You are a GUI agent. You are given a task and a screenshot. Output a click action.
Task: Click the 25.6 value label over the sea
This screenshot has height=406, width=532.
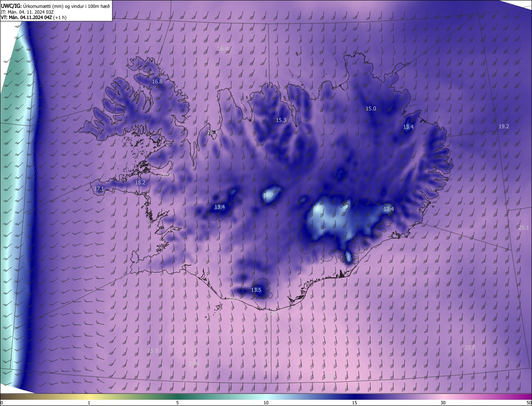(x=470, y=348)
